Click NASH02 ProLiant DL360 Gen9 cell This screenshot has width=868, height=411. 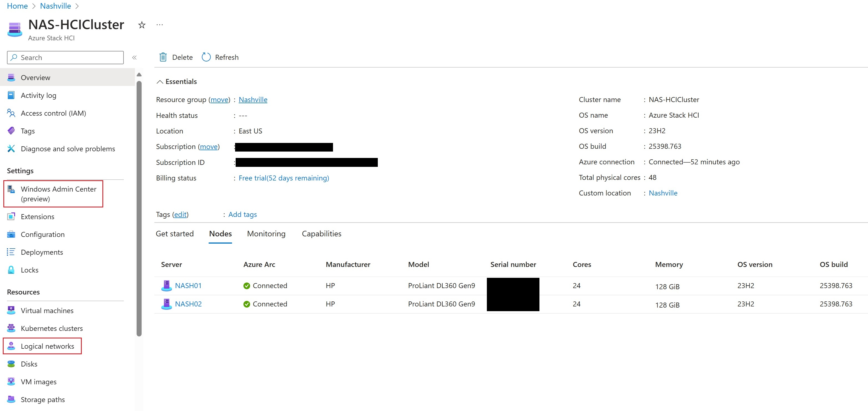point(442,304)
